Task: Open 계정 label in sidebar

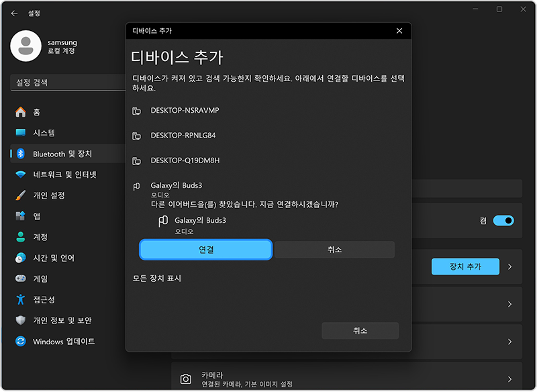Action: [40, 237]
